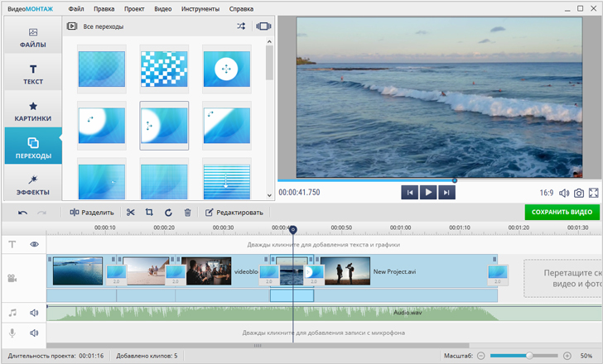This screenshot has width=603, height=364.
Task: Click the undo arrow icon
Action: click(22, 213)
